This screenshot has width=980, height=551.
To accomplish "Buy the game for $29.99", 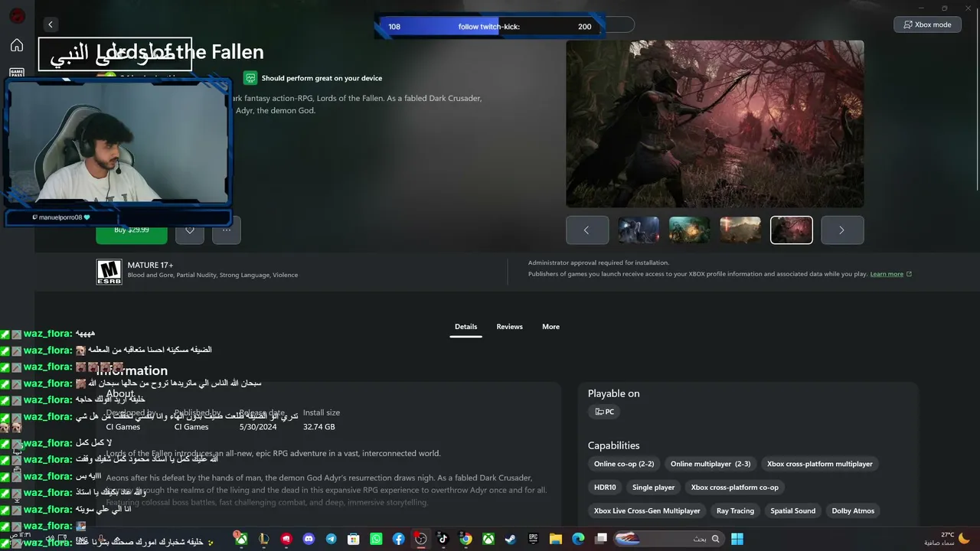I will click(x=132, y=230).
